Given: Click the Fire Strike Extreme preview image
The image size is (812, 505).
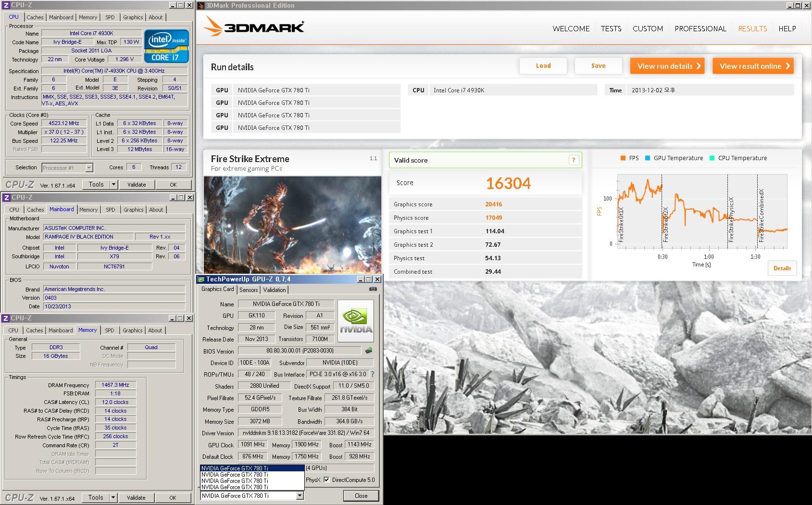Looking at the screenshot, I should 292,225.
